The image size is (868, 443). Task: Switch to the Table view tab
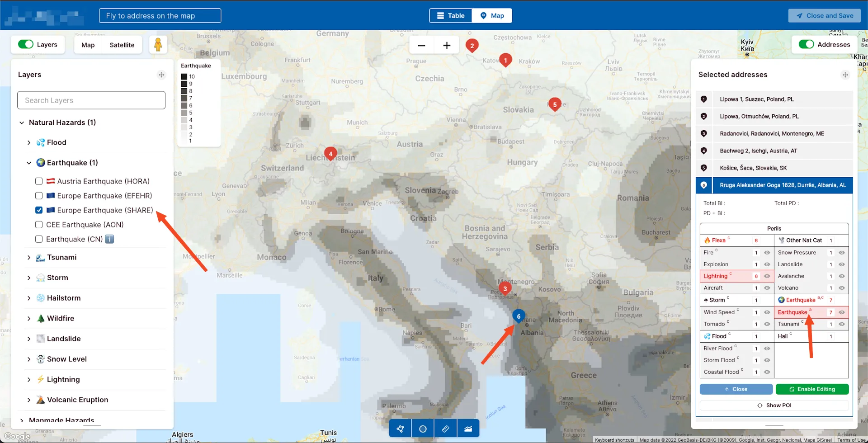(x=450, y=15)
